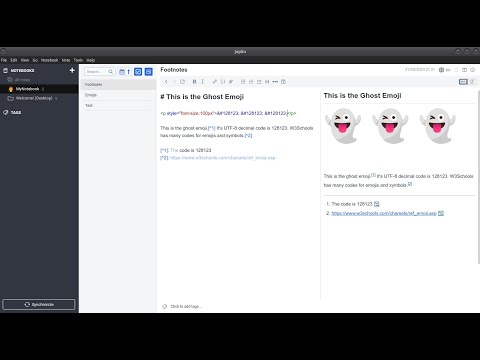Click the back-reference arrow after w3schools link
Screen dimensions: 480x360
coord(441,213)
